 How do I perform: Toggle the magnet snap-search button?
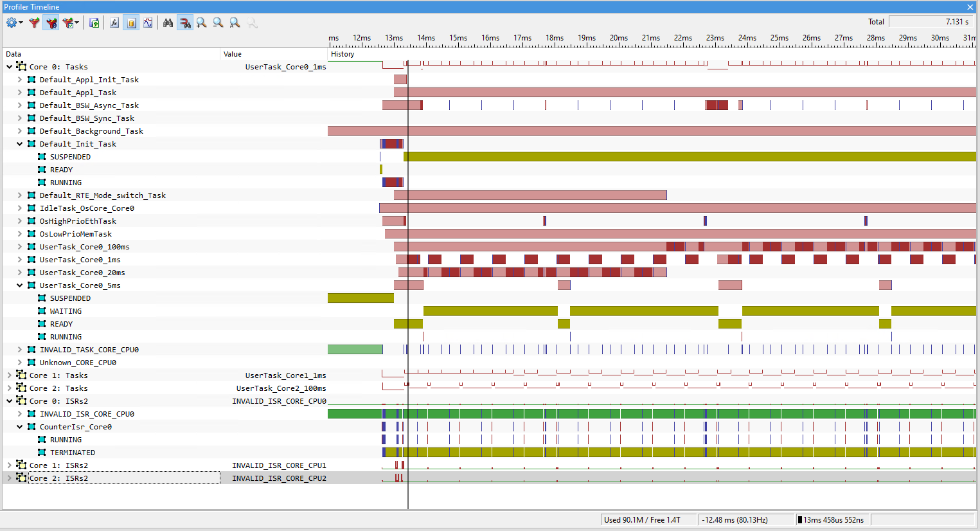tap(185, 22)
